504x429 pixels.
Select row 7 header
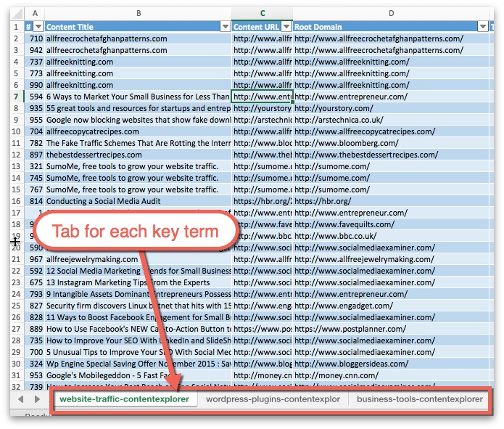(16, 97)
